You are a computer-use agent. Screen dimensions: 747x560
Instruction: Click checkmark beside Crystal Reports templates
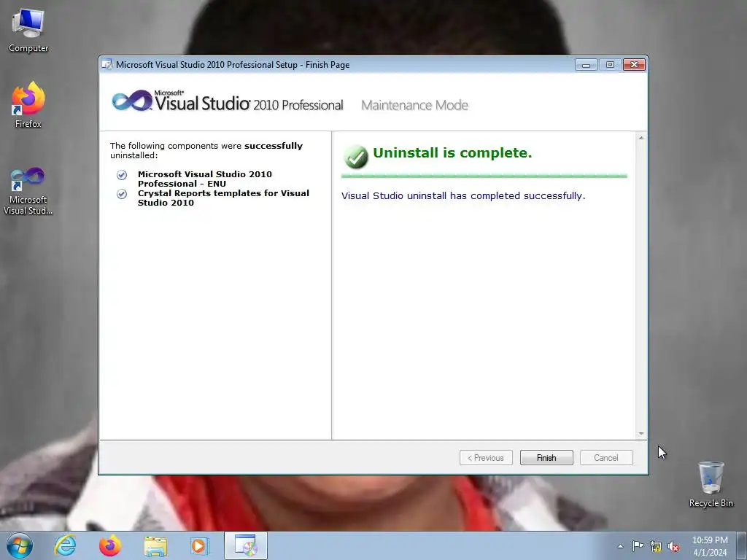[x=122, y=194]
